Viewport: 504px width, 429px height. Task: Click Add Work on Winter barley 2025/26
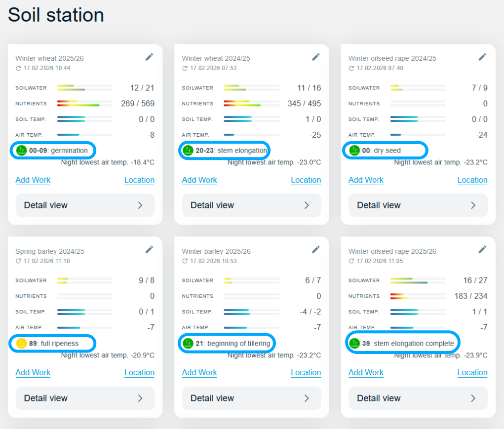coord(199,373)
